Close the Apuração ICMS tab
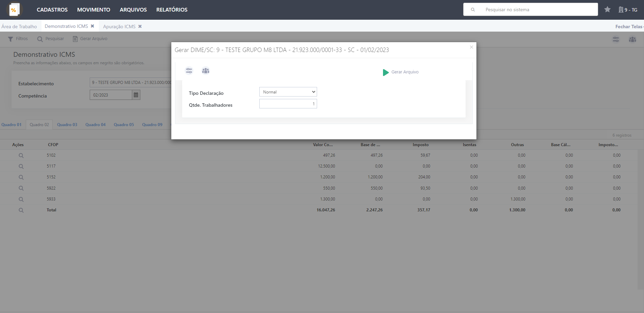 (140, 27)
